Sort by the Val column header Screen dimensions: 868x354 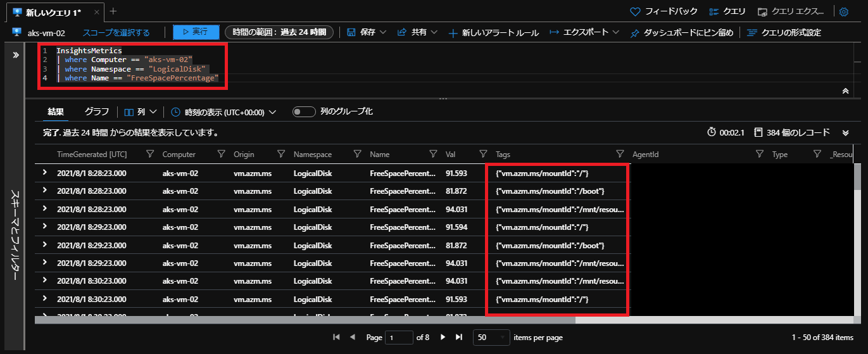450,155
